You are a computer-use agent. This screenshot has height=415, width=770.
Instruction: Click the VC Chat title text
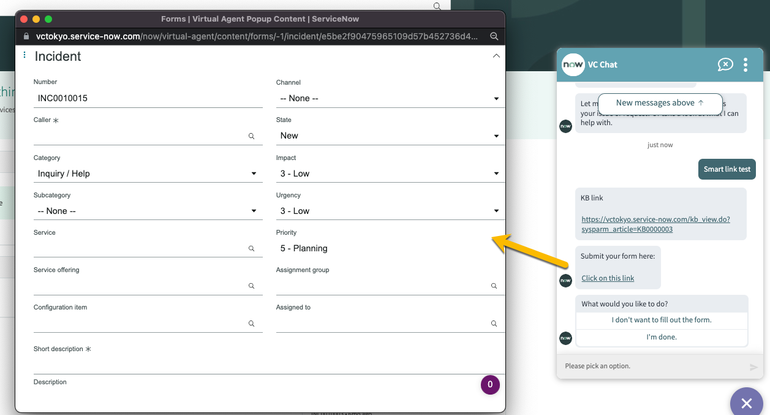click(603, 65)
